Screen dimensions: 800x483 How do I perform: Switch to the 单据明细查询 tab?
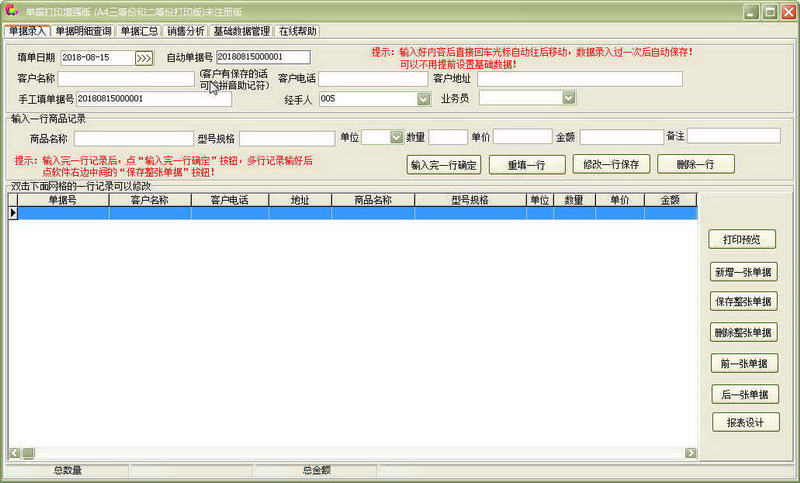click(x=84, y=31)
